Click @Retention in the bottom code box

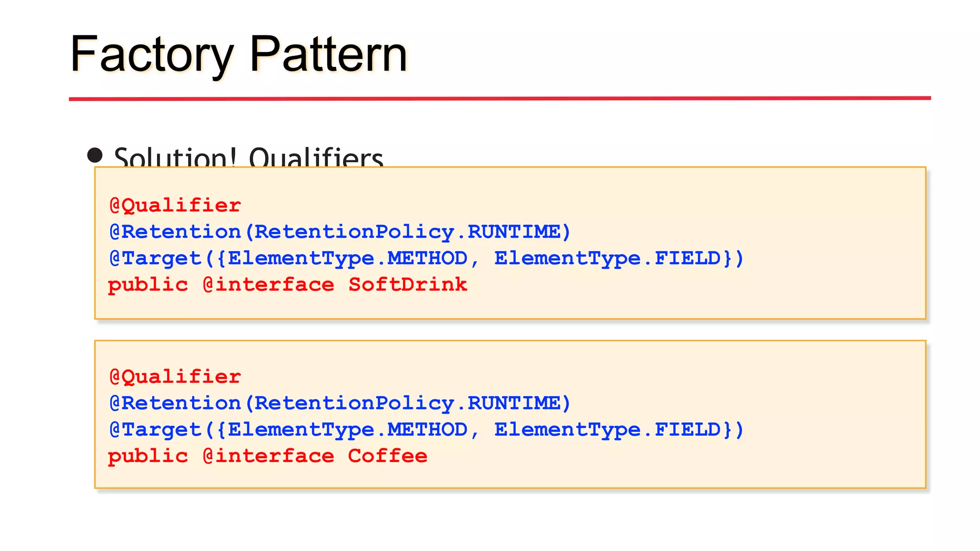[175, 403]
